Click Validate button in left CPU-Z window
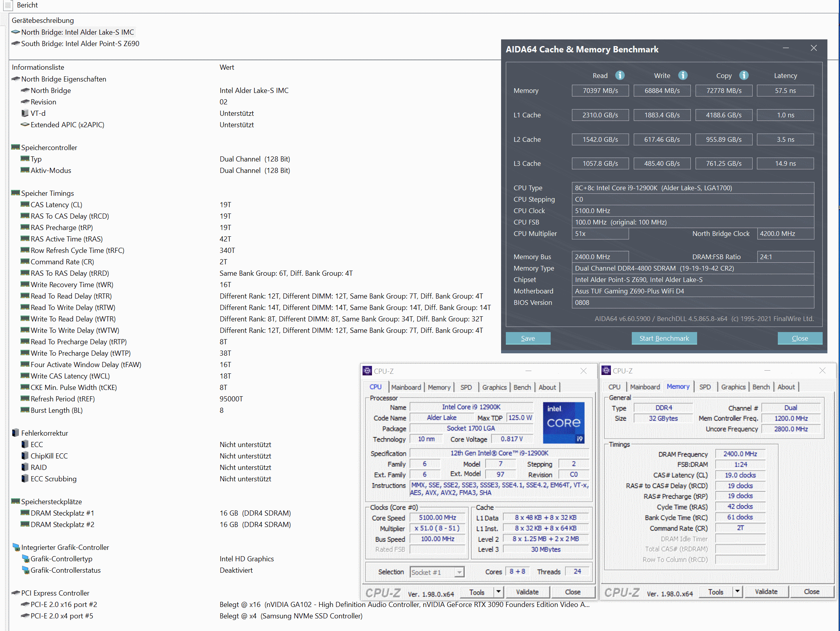Screen dimensions: 840x631 [527, 592]
